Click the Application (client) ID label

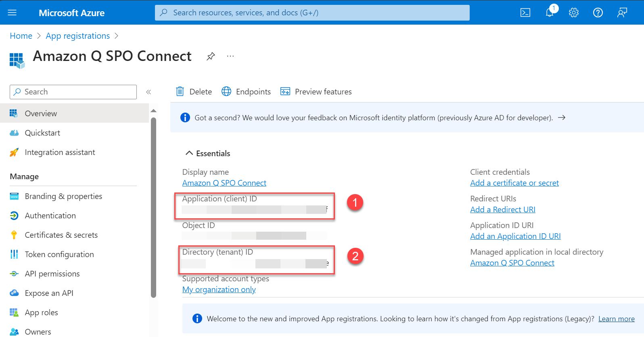[x=220, y=199]
